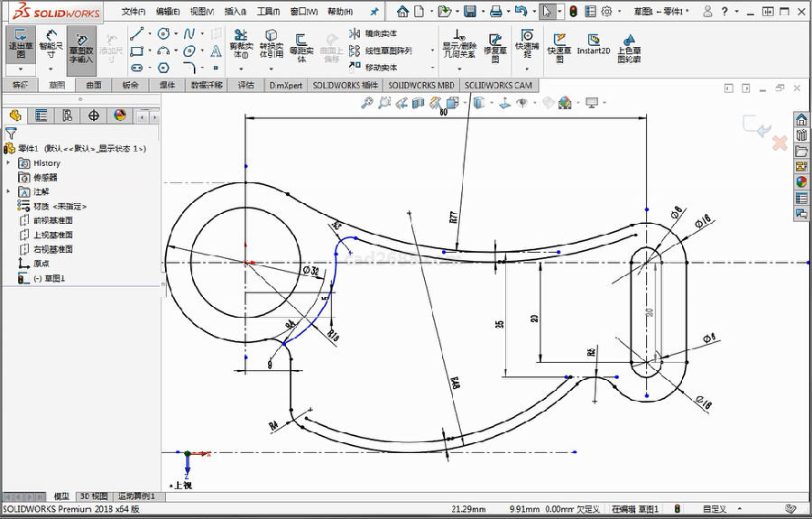Click the Repair Sketch (修复草图) icon
This screenshot has height=519, width=812.
pos(496,45)
